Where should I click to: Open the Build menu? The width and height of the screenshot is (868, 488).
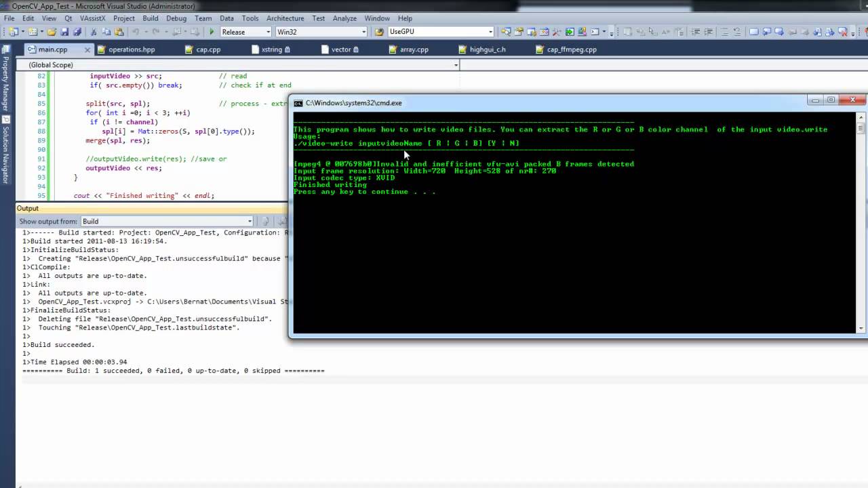pos(151,18)
